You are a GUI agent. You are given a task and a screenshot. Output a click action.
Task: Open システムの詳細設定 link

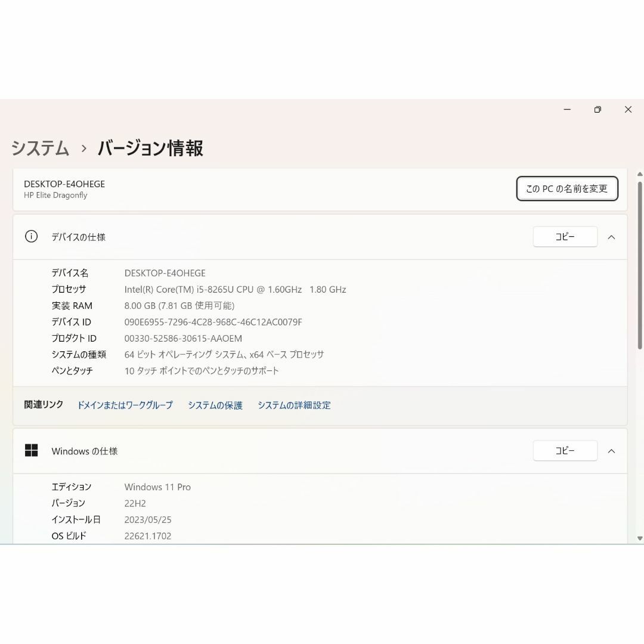(294, 405)
